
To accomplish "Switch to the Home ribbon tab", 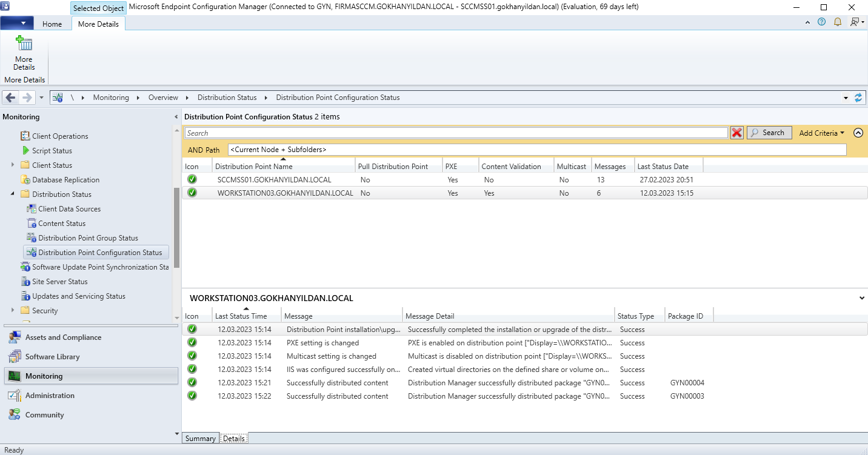I will 52,24.
